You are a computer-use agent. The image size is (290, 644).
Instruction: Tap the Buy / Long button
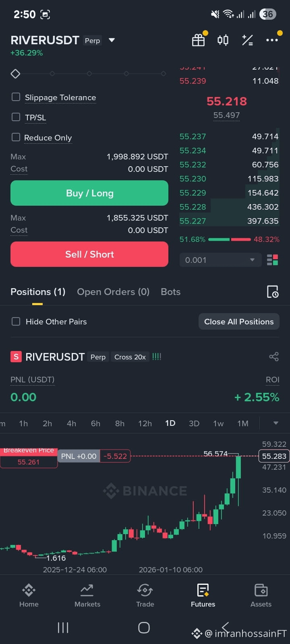point(89,193)
